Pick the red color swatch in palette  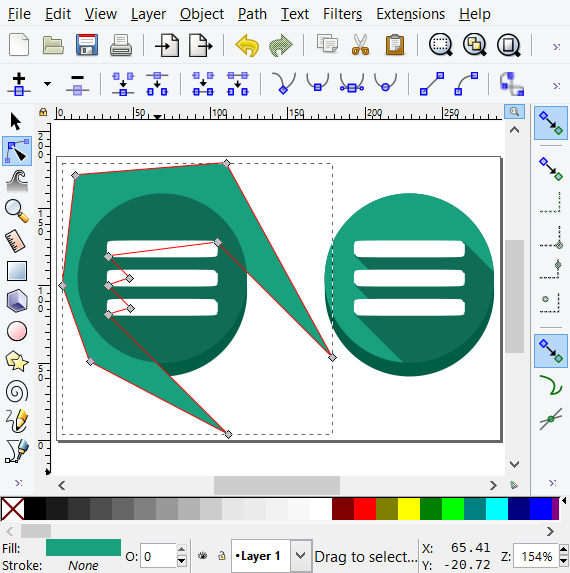pos(365,509)
